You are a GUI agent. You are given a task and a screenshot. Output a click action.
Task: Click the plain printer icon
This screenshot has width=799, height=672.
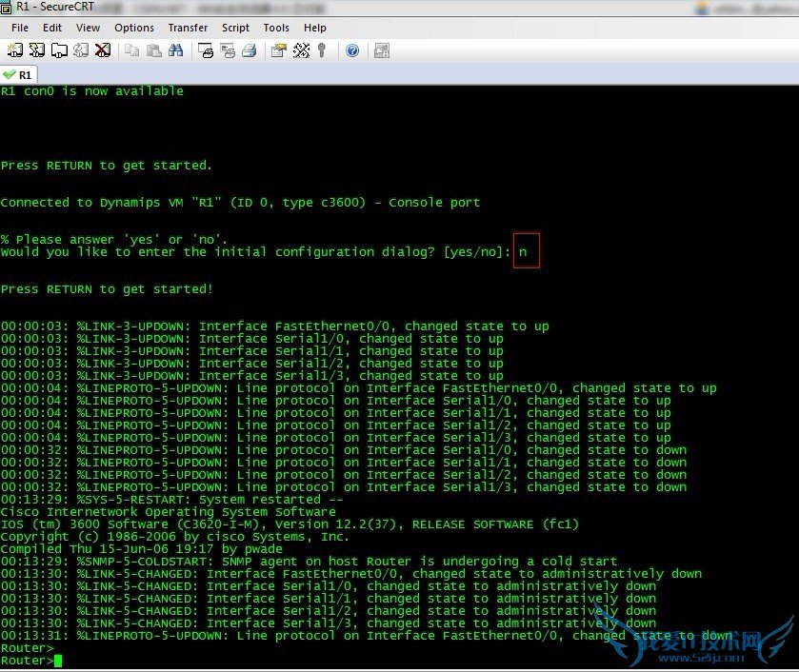click(250, 50)
